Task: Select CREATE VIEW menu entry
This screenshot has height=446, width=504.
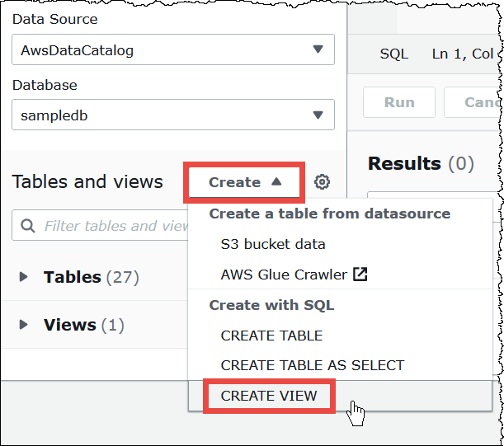Action: 269,396
